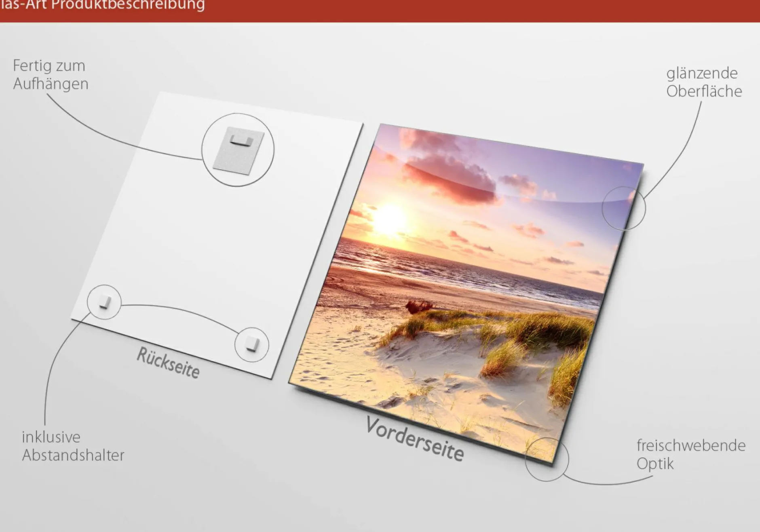Click the 'freischwebende Optik' label

(690, 454)
